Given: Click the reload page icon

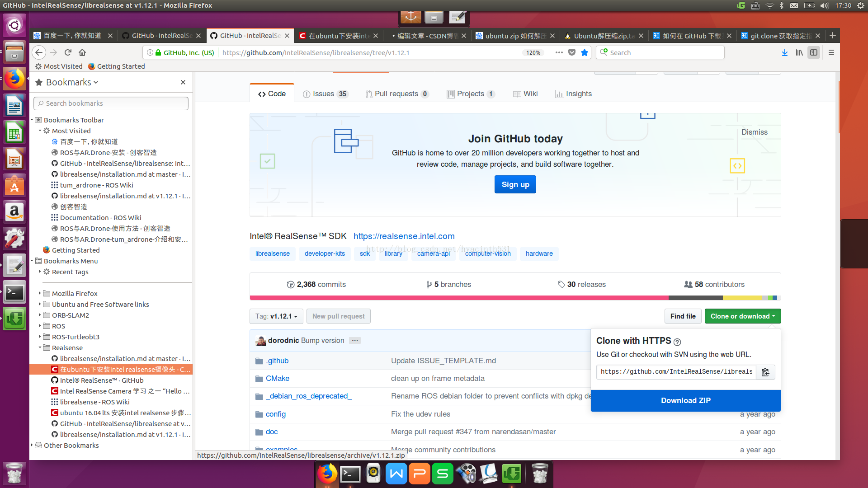Looking at the screenshot, I should (68, 52).
